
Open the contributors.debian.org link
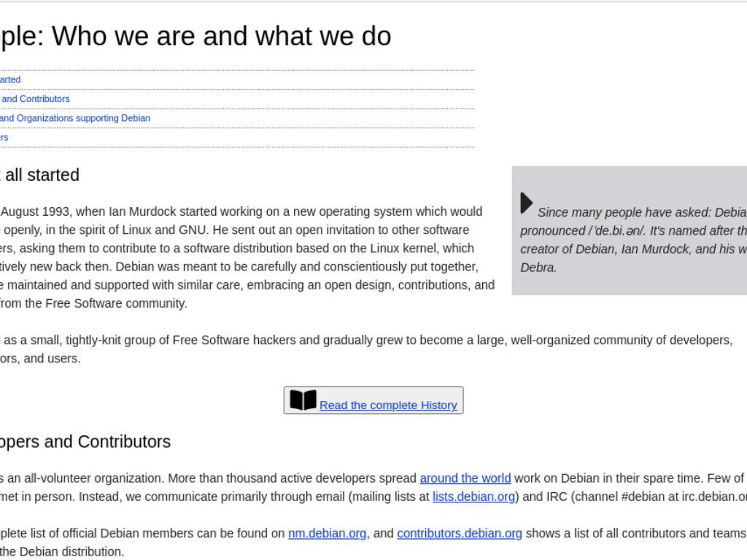pyautogui.click(x=460, y=533)
